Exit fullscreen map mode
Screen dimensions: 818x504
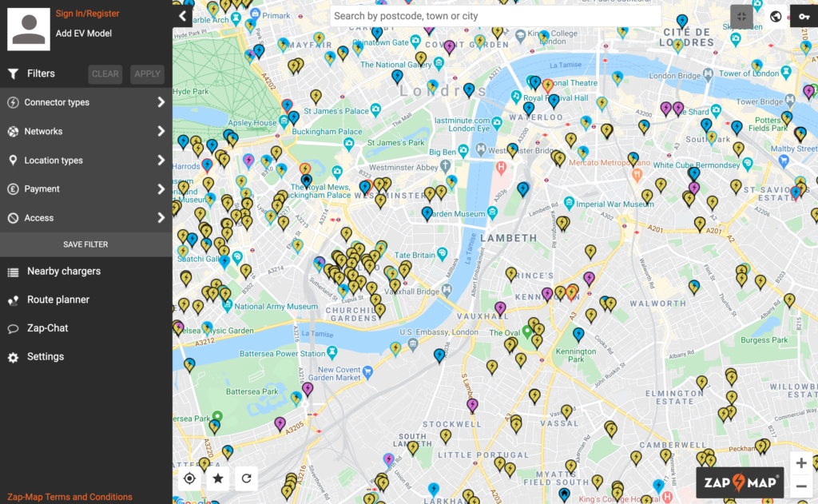[741, 17]
